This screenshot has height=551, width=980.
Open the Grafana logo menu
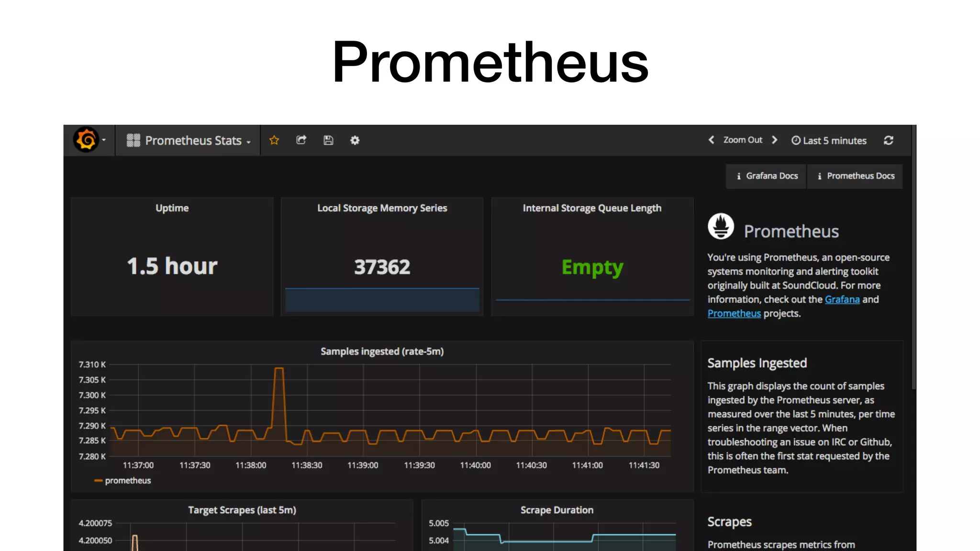pyautogui.click(x=86, y=140)
